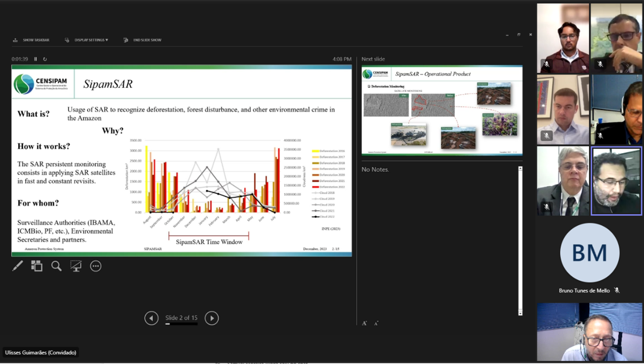Click the notes scrollbar down arrow
Screen dimensions: 644x364
pos(520,313)
